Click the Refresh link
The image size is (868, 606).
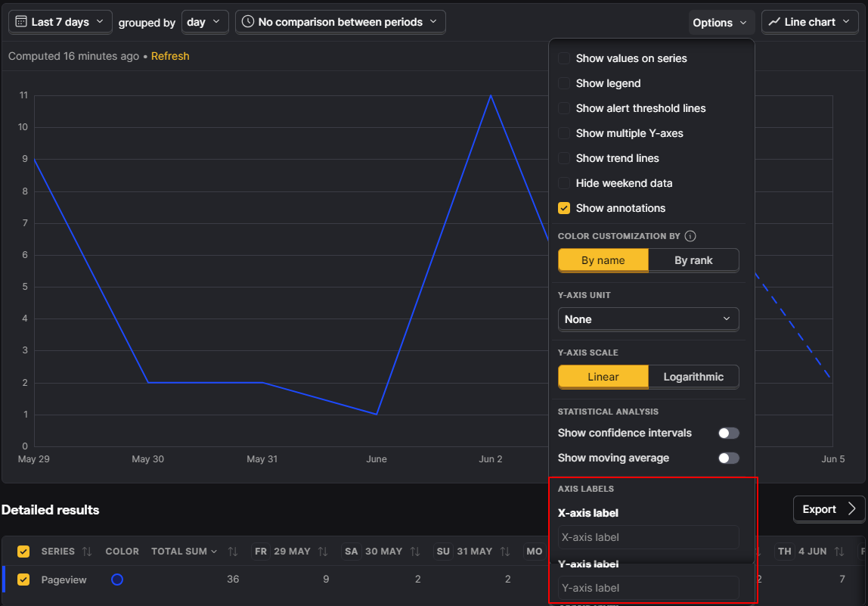coord(170,56)
